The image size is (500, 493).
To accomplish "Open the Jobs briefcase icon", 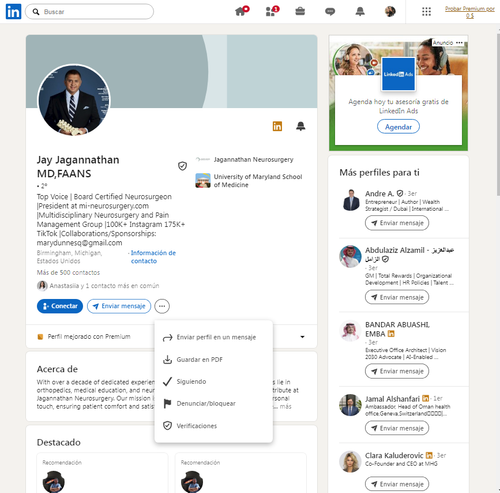I will 300,12.
